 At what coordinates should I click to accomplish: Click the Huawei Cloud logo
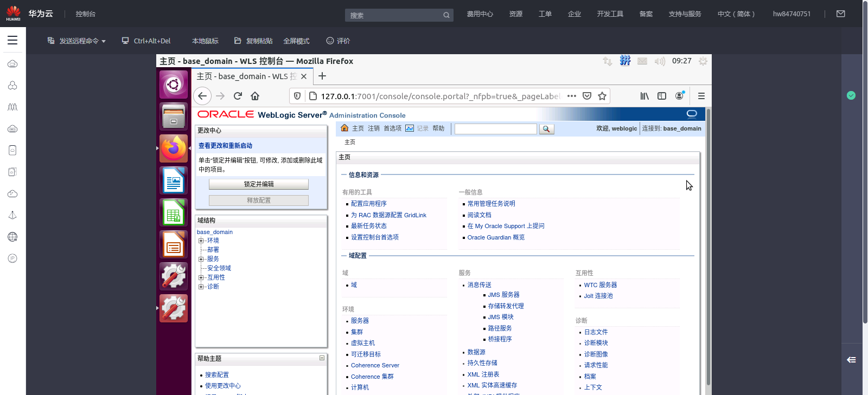coord(14,14)
